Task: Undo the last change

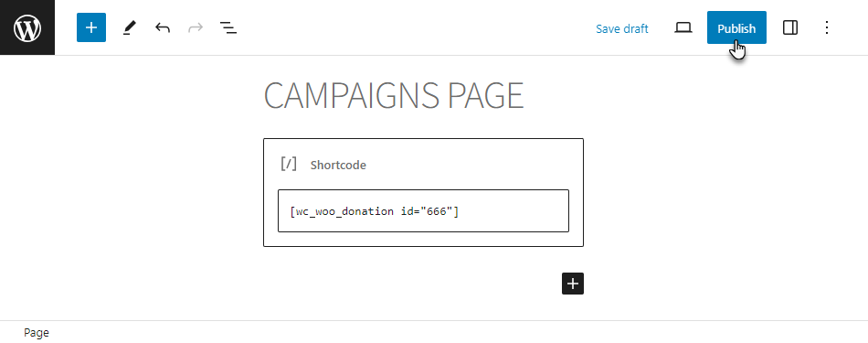Action: point(163,27)
